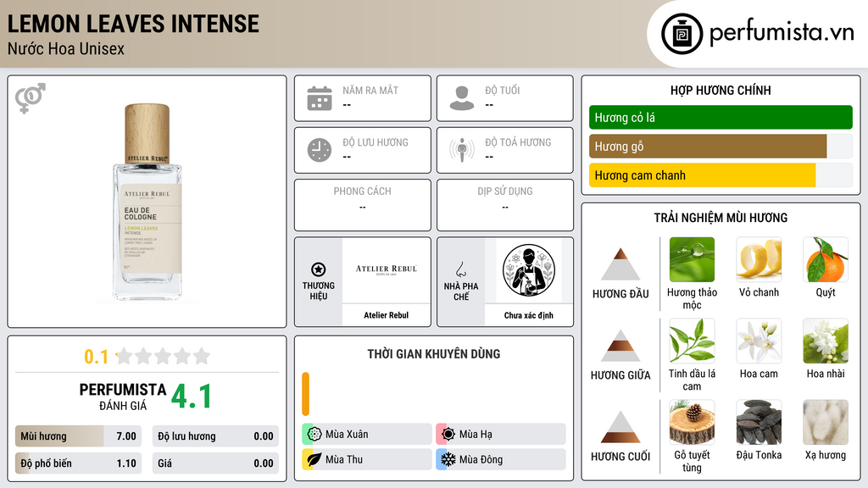Open the Đậu Tonka note thumbnail

pos(759,422)
